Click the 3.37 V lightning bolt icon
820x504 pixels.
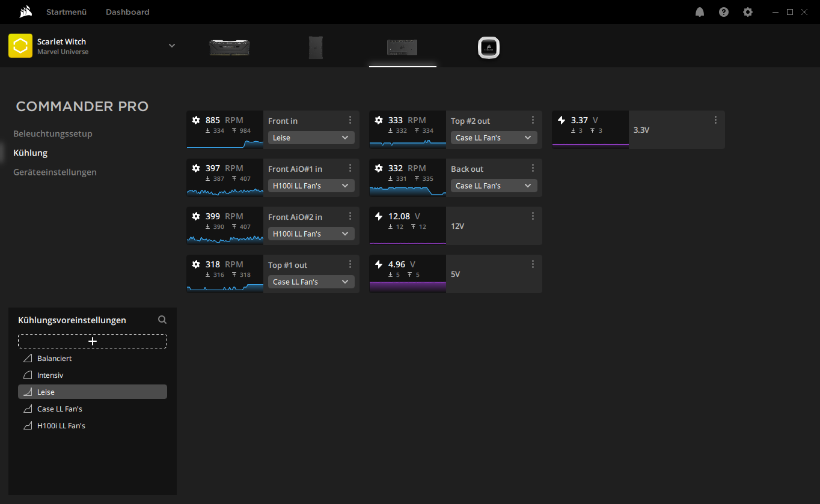(x=561, y=120)
